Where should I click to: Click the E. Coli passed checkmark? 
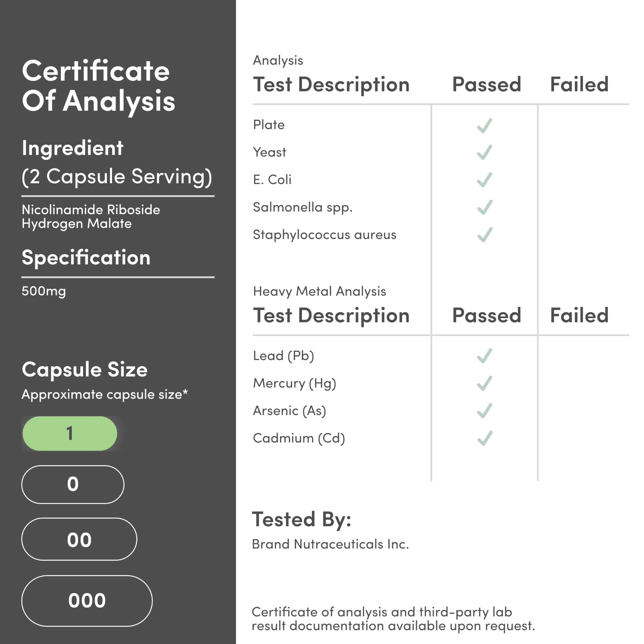coord(484,180)
